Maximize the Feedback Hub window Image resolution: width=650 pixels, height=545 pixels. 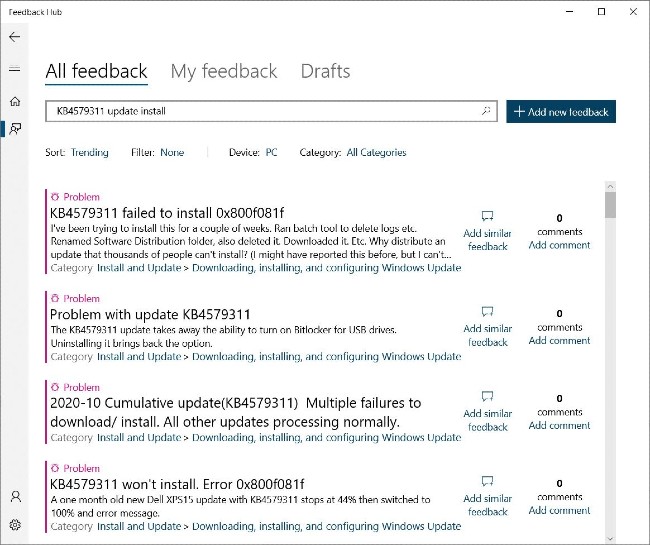click(x=601, y=12)
